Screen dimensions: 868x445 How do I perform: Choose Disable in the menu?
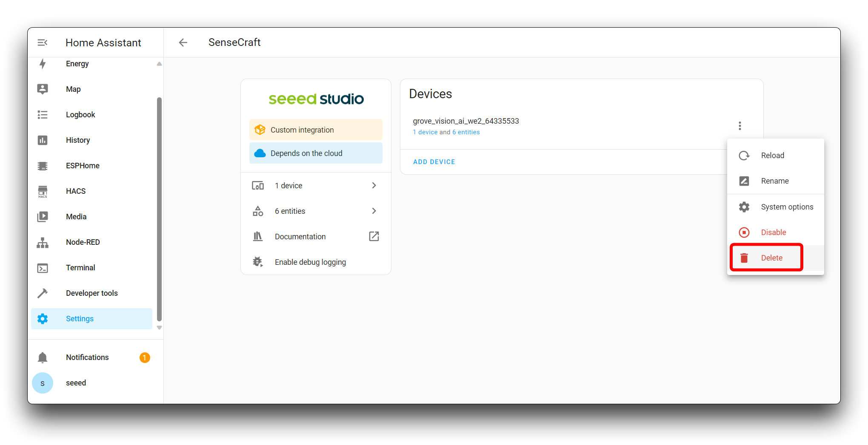coord(776,232)
